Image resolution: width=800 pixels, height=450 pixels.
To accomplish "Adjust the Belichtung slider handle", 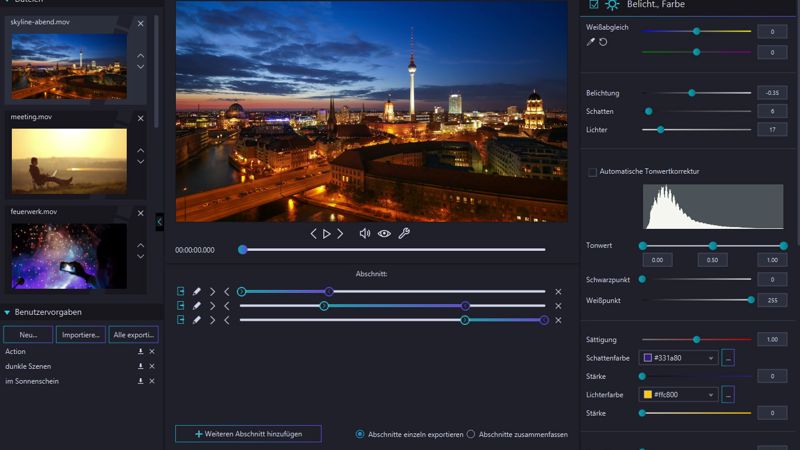I will pyautogui.click(x=692, y=93).
